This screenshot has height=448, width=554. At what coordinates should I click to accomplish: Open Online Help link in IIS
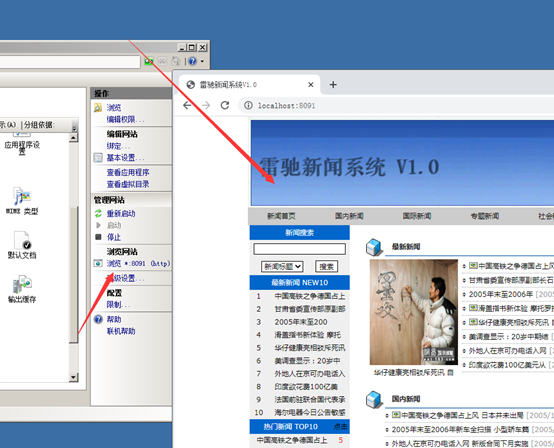click(121, 331)
